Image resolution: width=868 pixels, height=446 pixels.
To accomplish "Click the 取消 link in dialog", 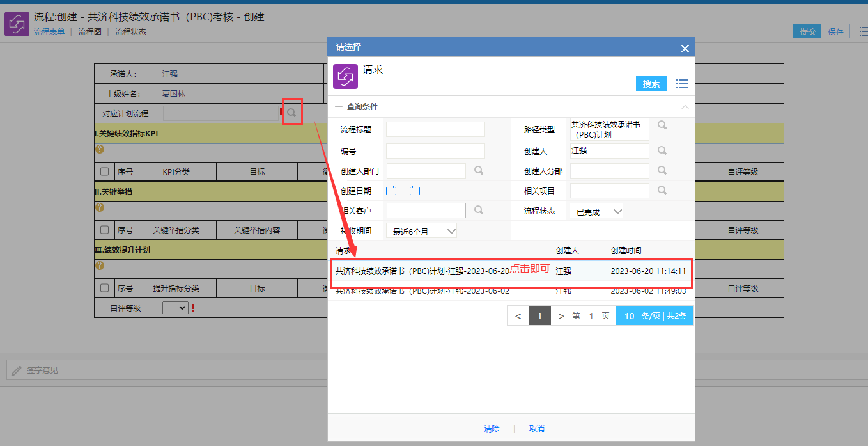I will click(x=537, y=429).
